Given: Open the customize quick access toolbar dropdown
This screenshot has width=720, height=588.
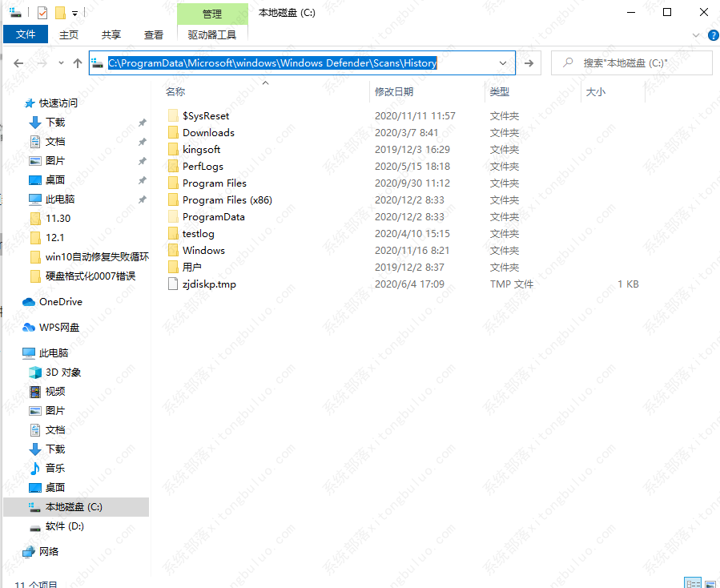Looking at the screenshot, I should click(74, 14).
